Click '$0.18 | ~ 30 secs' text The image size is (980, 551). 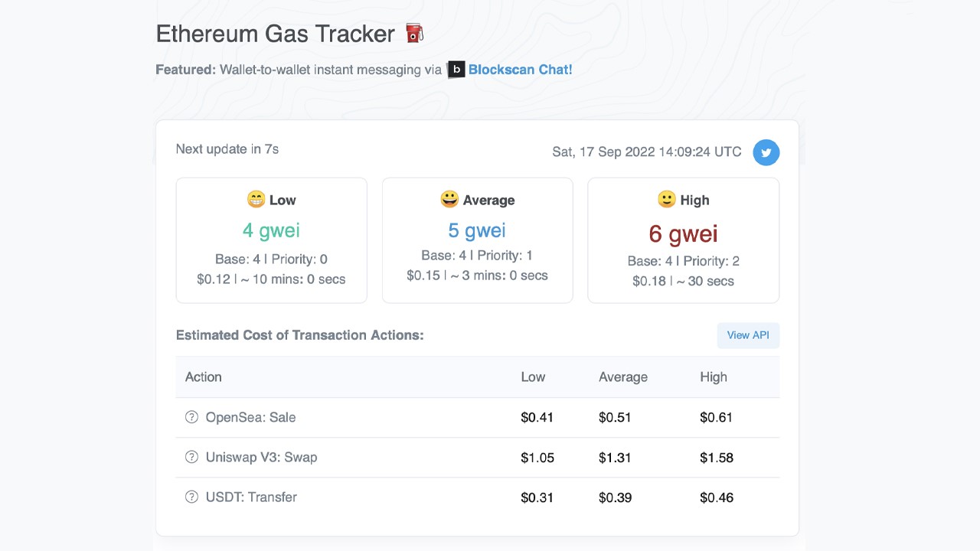[x=683, y=281]
